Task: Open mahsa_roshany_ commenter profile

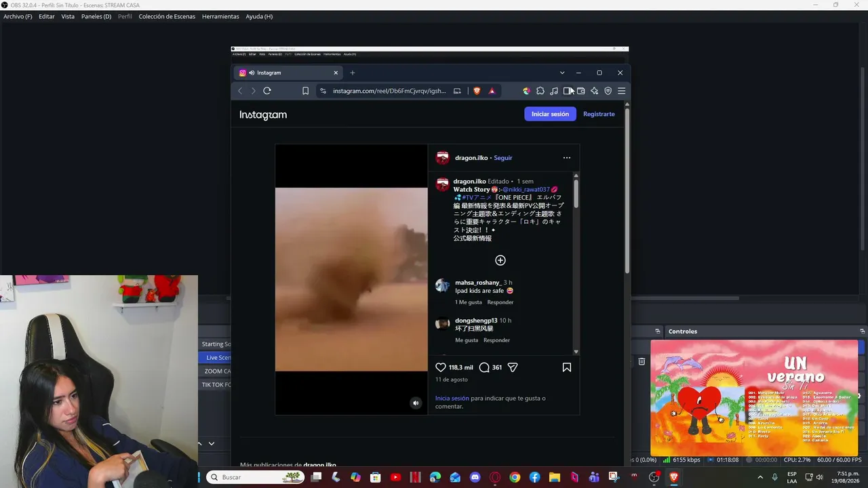Action: [477, 282]
